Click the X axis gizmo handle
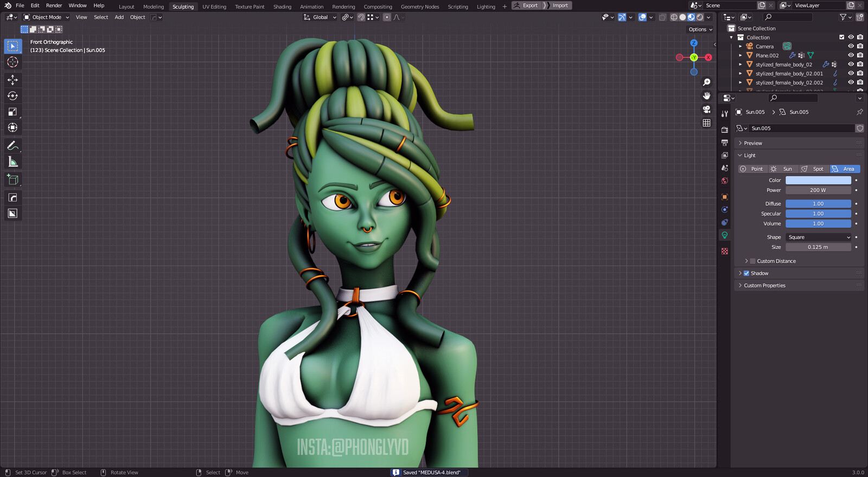This screenshot has height=477, width=868. pyautogui.click(x=708, y=57)
